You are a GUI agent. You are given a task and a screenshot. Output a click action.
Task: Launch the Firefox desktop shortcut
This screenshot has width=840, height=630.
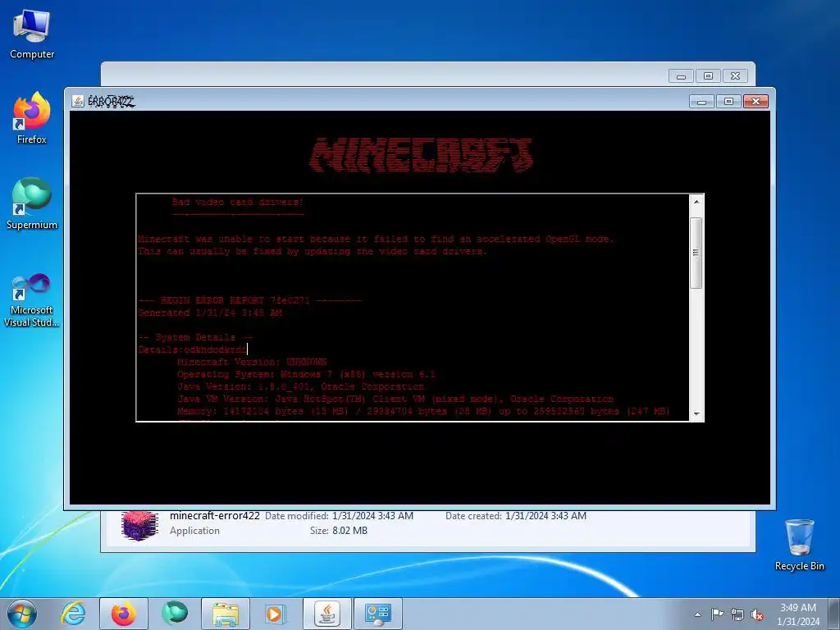pos(32,118)
